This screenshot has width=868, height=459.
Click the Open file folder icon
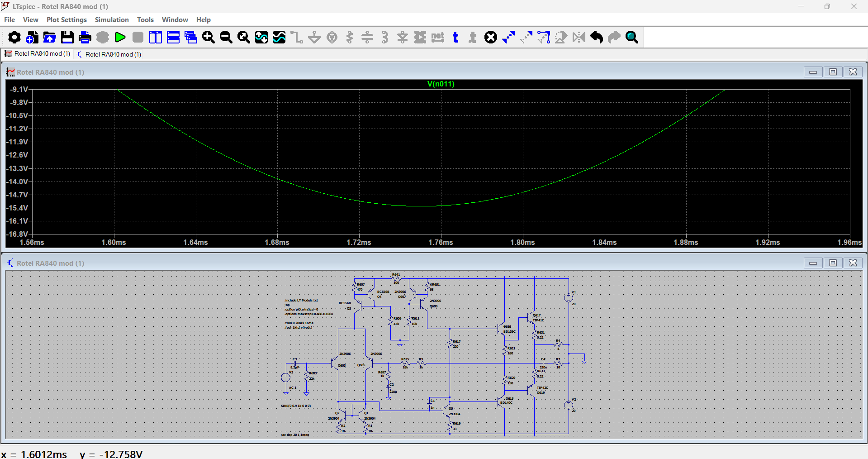49,37
